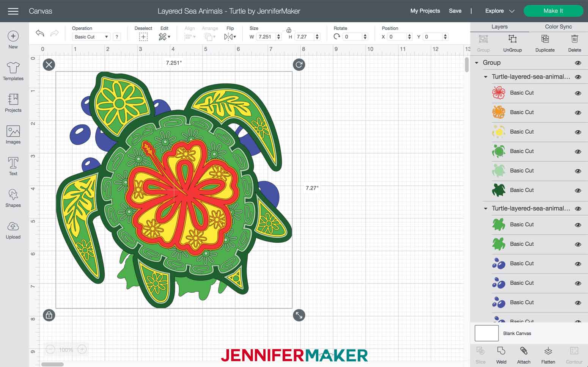The width and height of the screenshot is (588, 367).
Task: Click the canvas resize handle
Action: click(299, 315)
